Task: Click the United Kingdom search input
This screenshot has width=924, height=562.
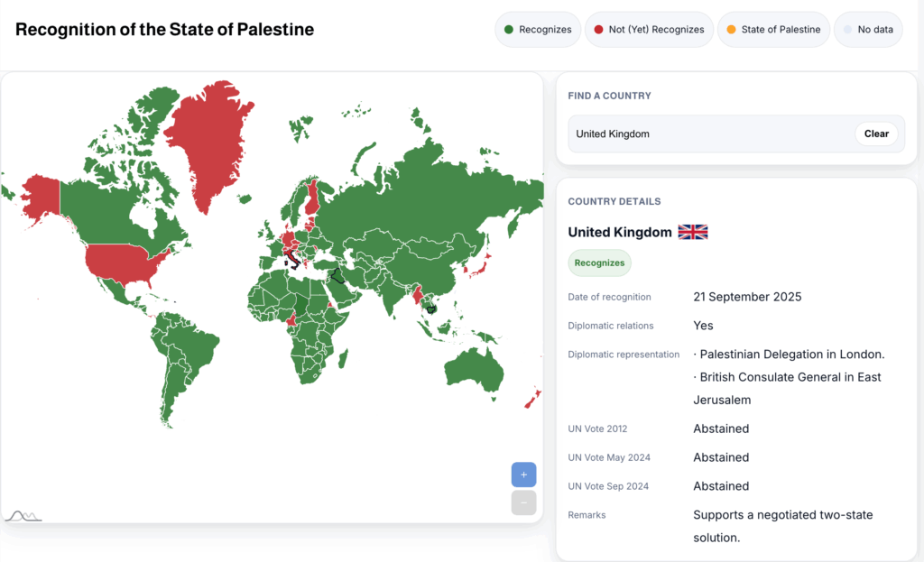Action: point(704,134)
